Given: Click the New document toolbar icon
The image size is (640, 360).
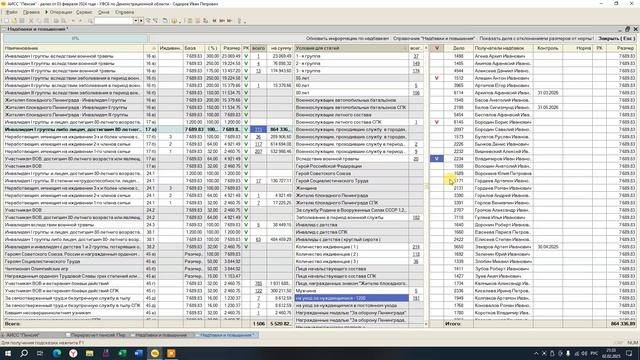Looking at the screenshot, I should (x=6, y=20).
